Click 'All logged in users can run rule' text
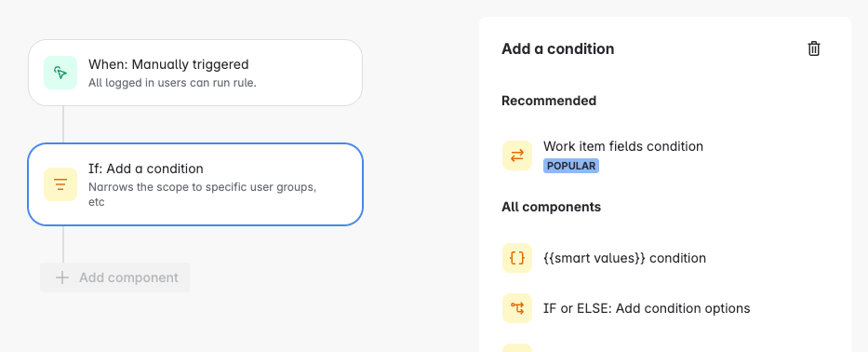The image size is (868, 352). coord(172,84)
